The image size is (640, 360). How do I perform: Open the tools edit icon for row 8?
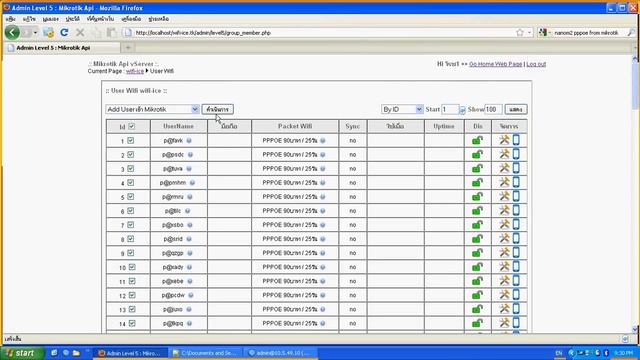(504, 238)
